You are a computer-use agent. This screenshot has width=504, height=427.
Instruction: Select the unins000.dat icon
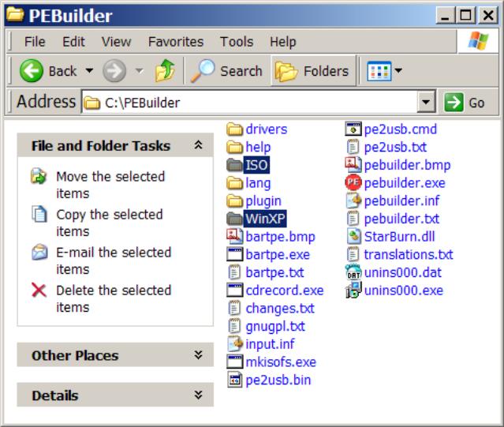[x=353, y=272]
